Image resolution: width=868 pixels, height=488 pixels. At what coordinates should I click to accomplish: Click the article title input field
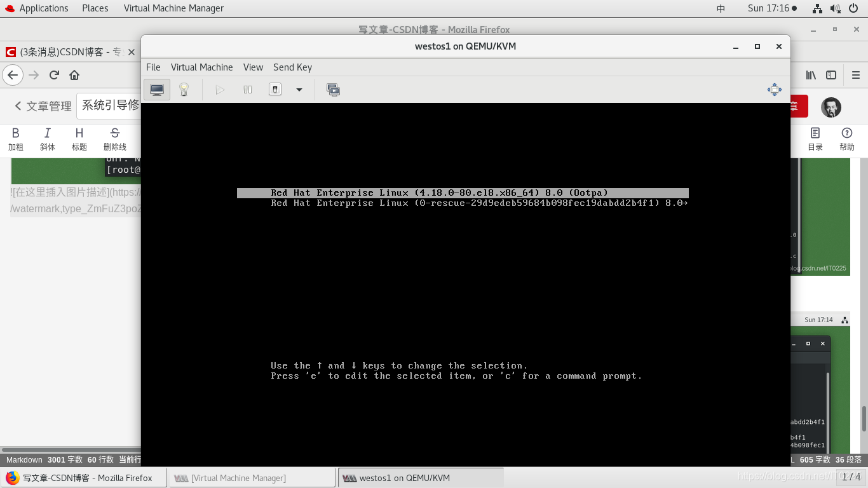109,106
